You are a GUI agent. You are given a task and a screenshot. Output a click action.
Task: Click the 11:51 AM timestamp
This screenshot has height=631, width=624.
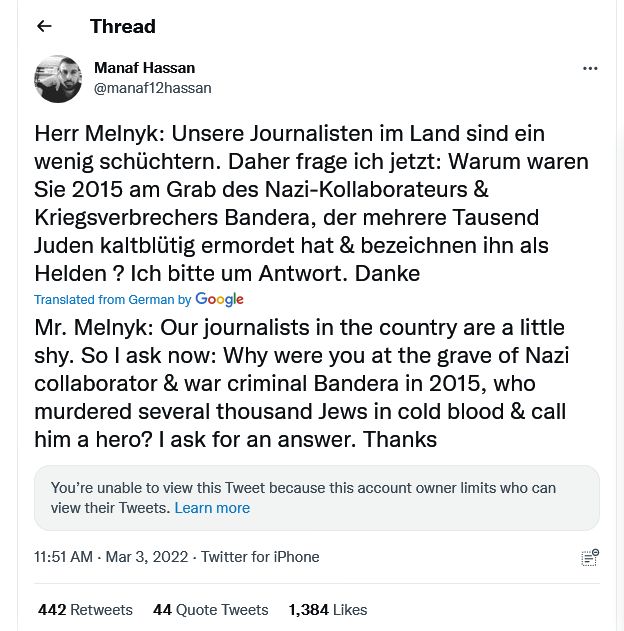(x=63, y=557)
